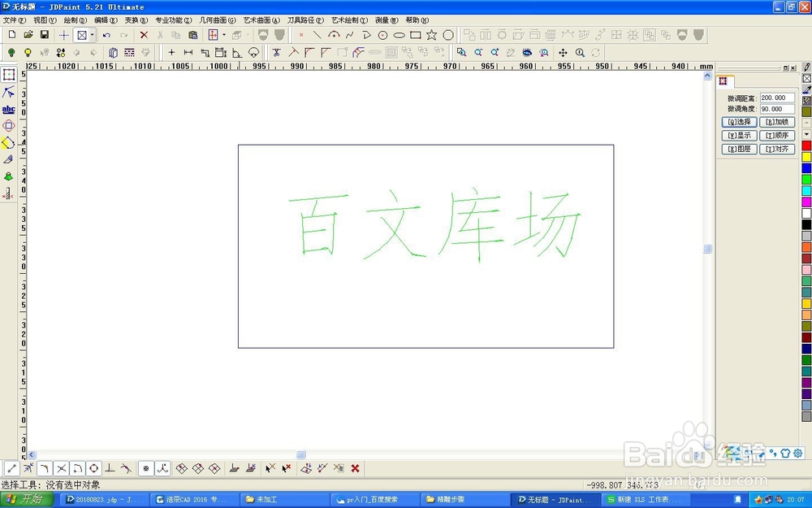Expand color palette with black down arrow

(806, 134)
